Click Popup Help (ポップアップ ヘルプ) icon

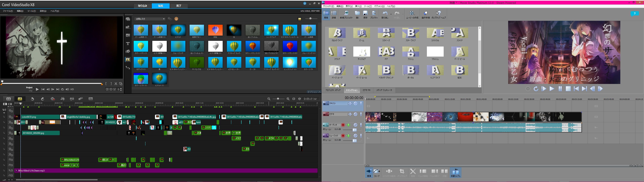point(438,14)
